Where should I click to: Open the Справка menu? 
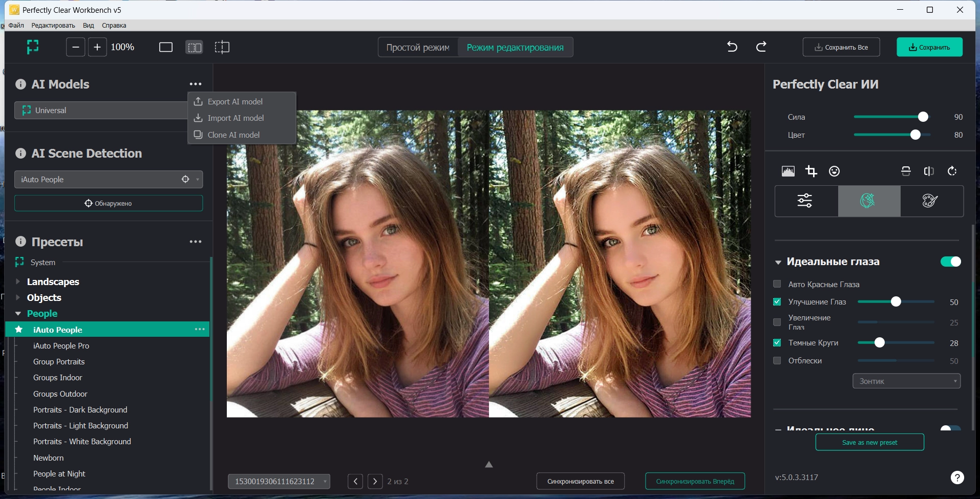(114, 25)
